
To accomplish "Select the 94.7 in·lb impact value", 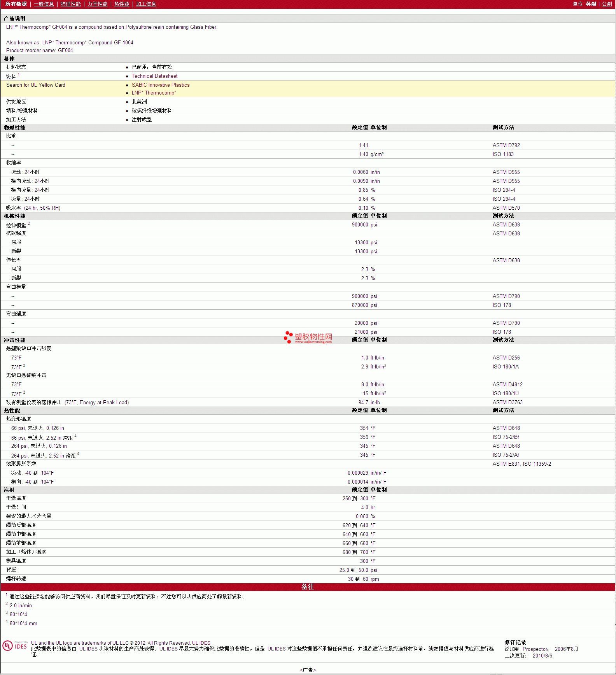I will [369, 403].
